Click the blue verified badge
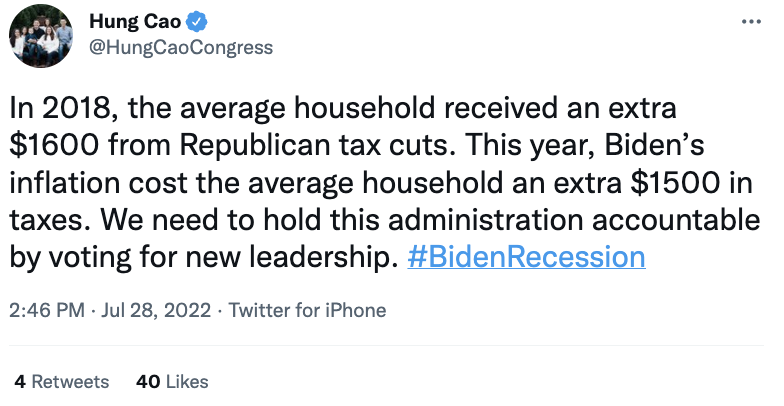 pos(197,22)
